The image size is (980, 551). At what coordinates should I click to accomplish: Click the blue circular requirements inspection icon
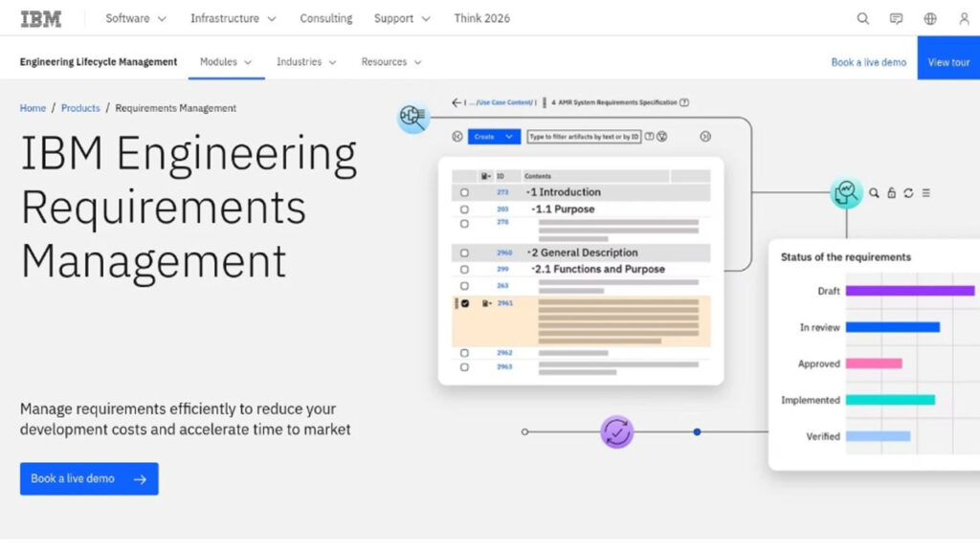pos(412,117)
